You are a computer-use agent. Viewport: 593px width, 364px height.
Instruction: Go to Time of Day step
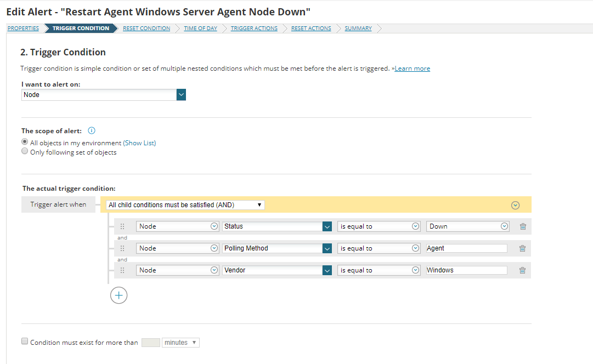click(200, 29)
